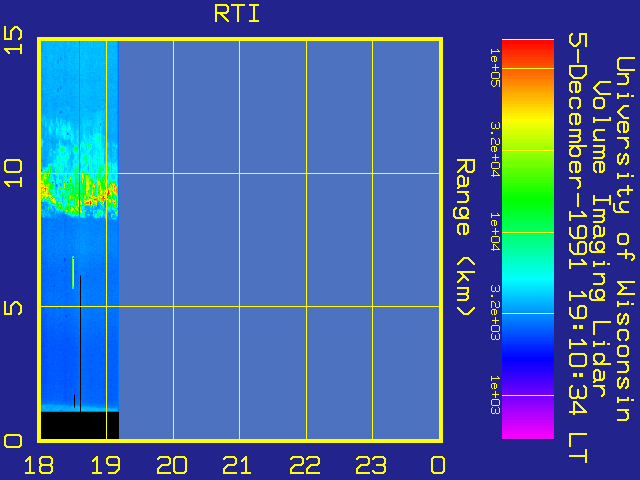Image resolution: width=640 pixels, height=480 pixels.
Task: Click the black no-data band at the bottom of the plot
Action: click(x=80, y=425)
